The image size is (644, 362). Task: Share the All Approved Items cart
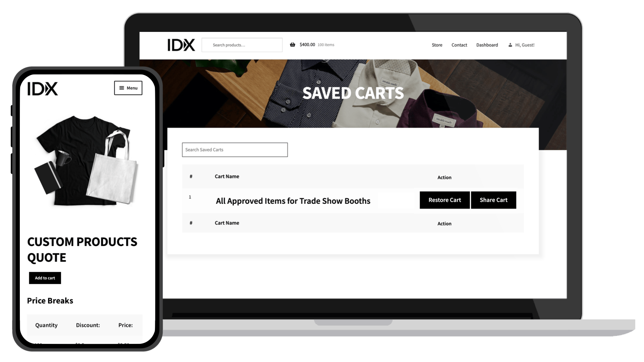pyautogui.click(x=494, y=200)
